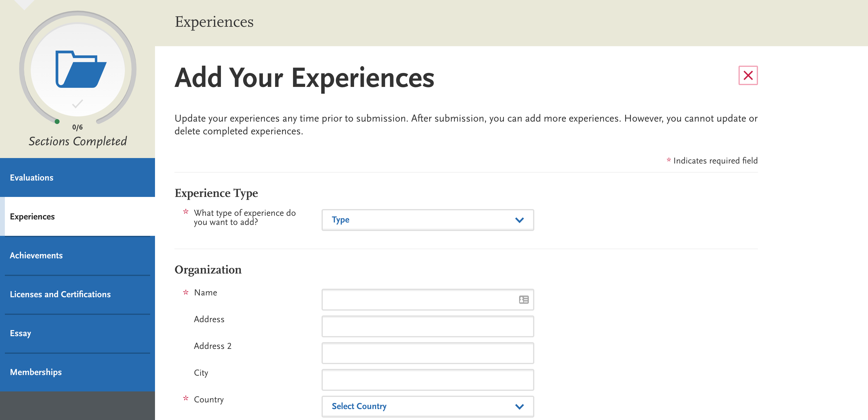Close the Add Your Experiences panel
Viewport: 868px width, 420px height.
click(x=748, y=76)
